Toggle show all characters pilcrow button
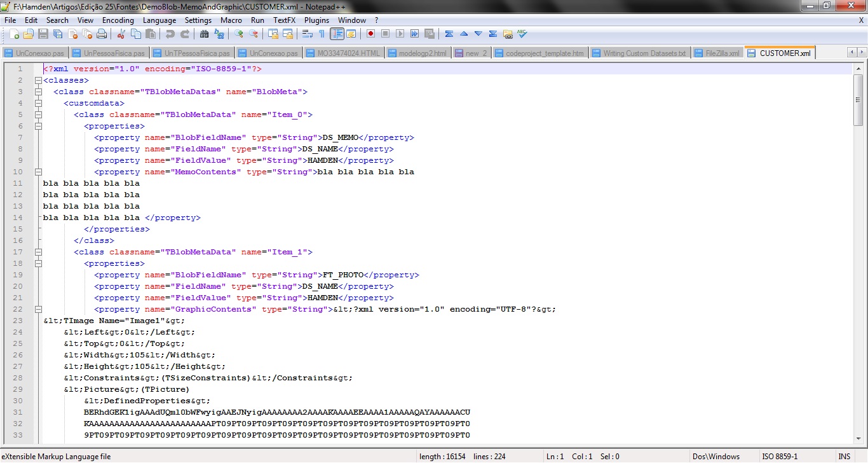868x463 pixels. pyautogui.click(x=322, y=34)
